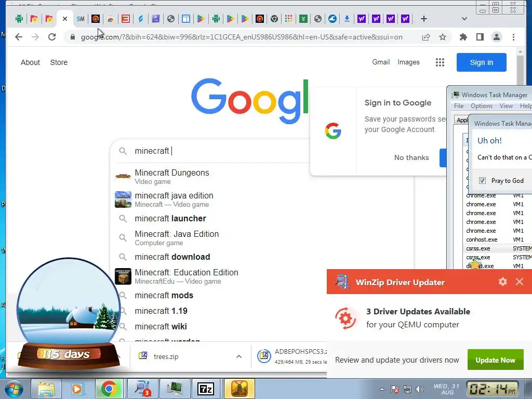Click the network tray icon
Viewport: 532px width, 399px height.
407,389
